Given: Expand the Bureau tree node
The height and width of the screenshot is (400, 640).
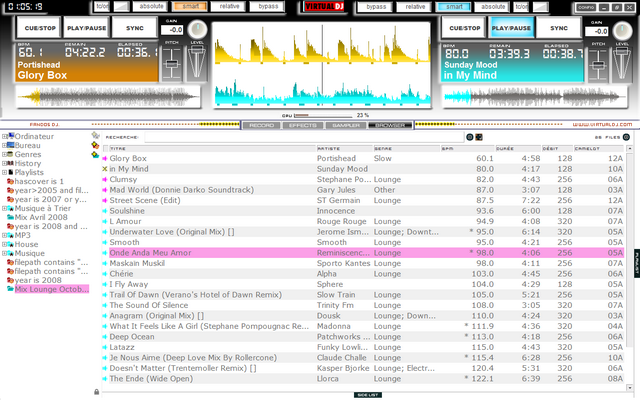Looking at the screenshot, I should click(x=4, y=145).
